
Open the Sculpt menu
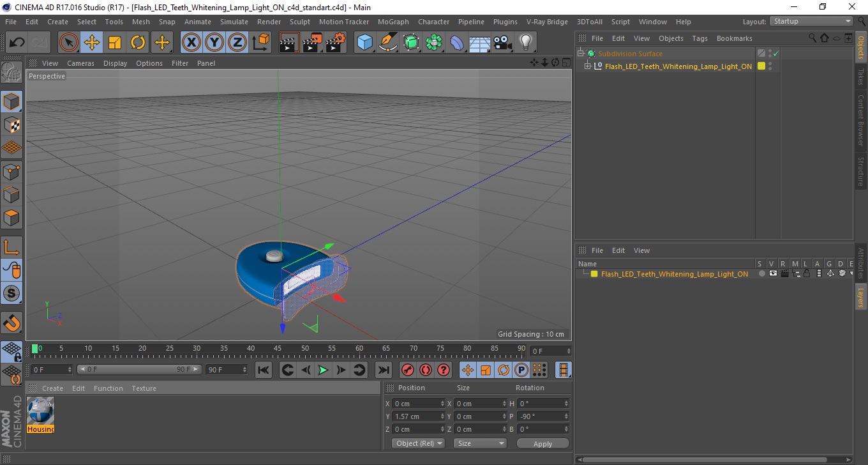[x=300, y=22]
